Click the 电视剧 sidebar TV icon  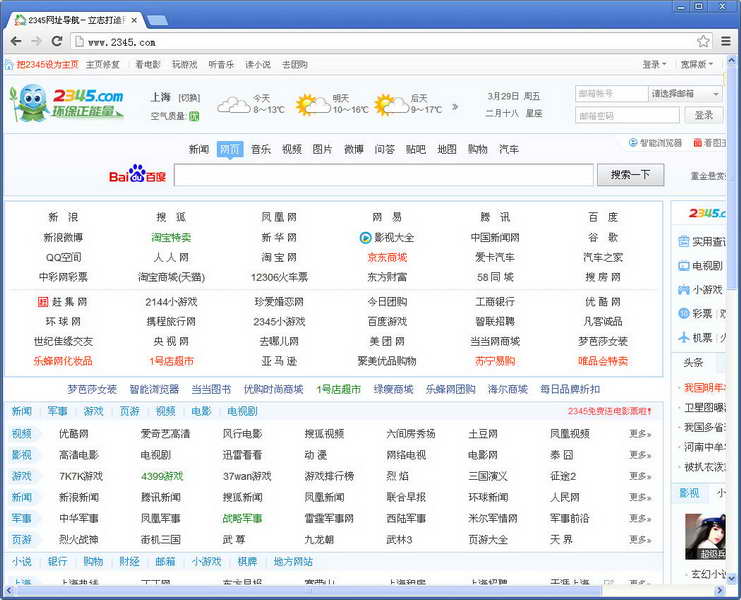click(683, 266)
